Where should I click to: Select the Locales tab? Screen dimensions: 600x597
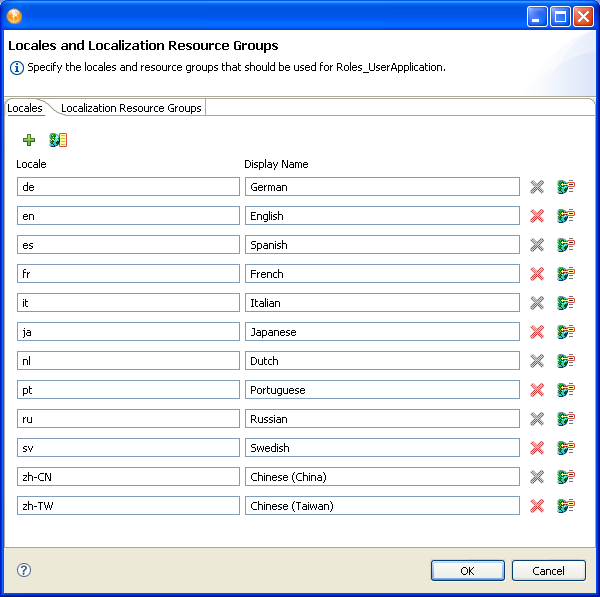tap(25, 108)
